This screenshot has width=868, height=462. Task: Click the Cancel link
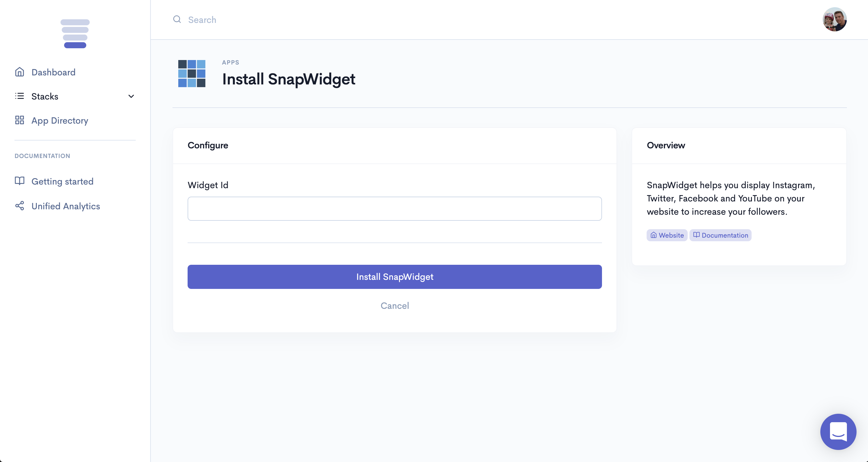[394, 306]
